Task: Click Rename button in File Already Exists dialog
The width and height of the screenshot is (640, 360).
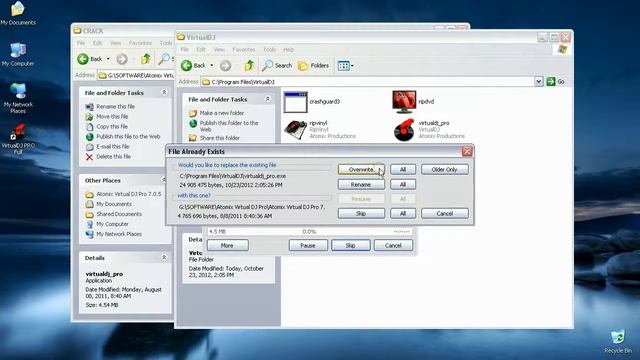Action: click(x=361, y=184)
